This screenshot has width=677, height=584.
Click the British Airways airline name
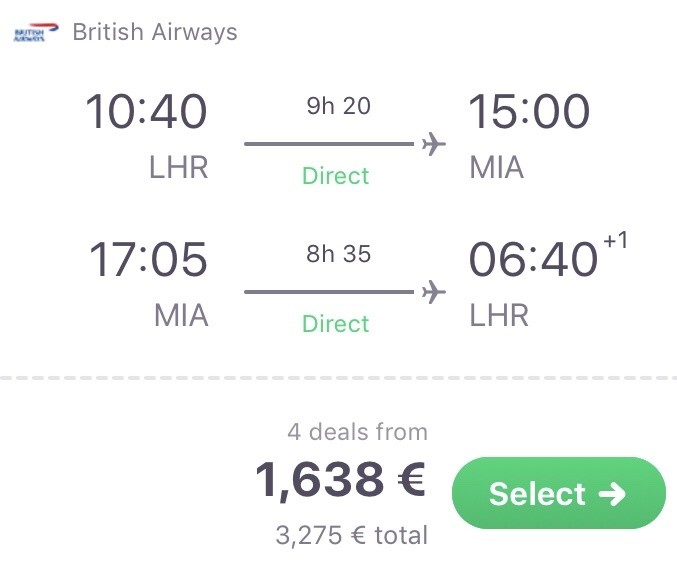(x=155, y=32)
